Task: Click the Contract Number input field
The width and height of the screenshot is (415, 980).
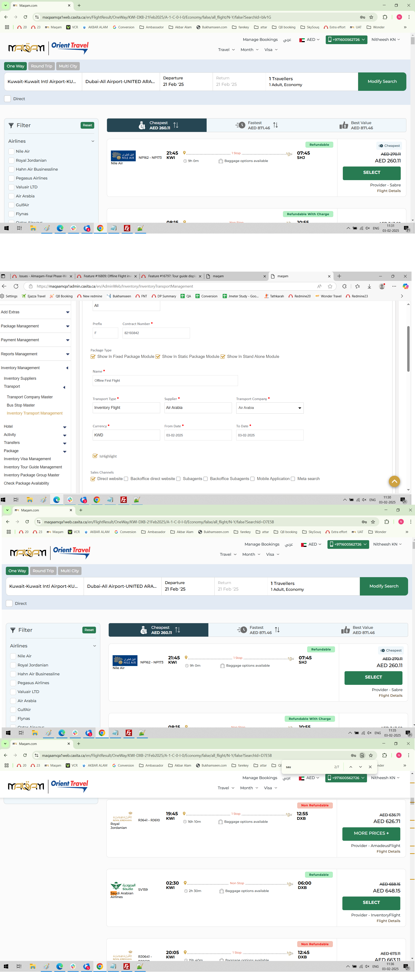Action: point(156,333)
